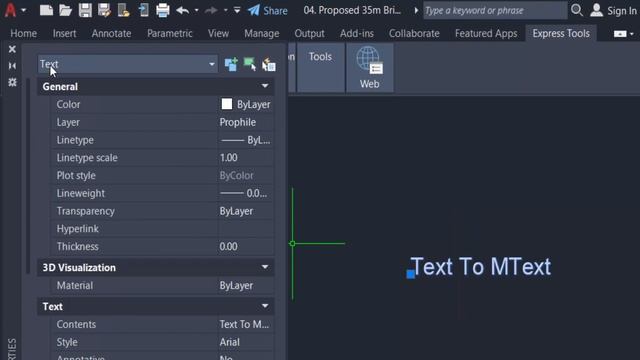Click the Linetype ByL... value
The width and height of the screenshot is (640, 360).
[x=245, y=140]
